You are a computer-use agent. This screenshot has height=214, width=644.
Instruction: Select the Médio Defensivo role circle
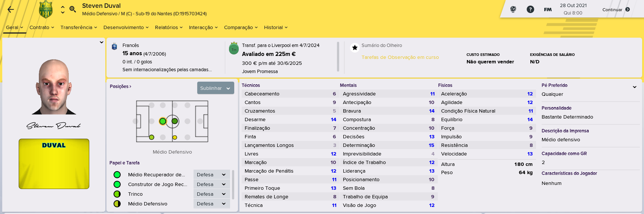point(117,204)
